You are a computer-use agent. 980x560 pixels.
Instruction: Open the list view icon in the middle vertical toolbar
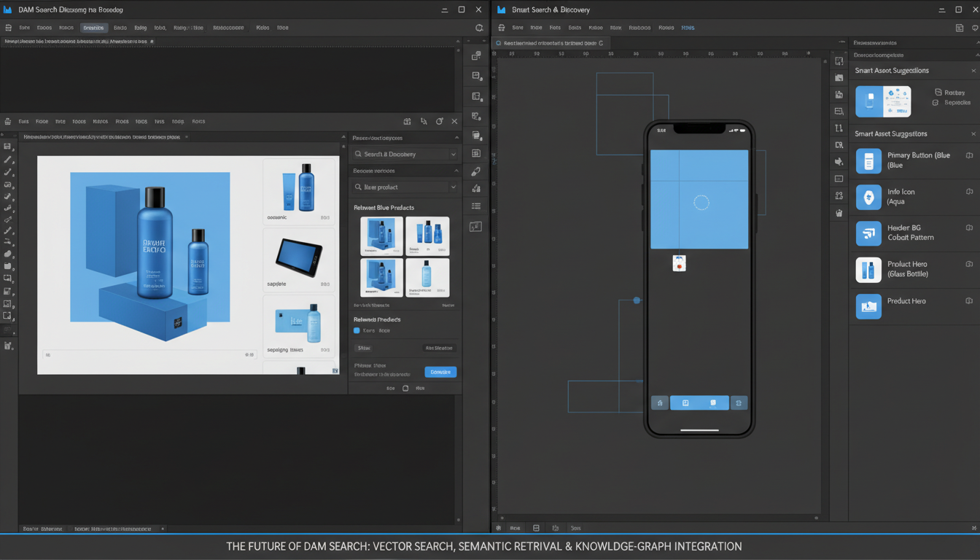tap(476, 206)
